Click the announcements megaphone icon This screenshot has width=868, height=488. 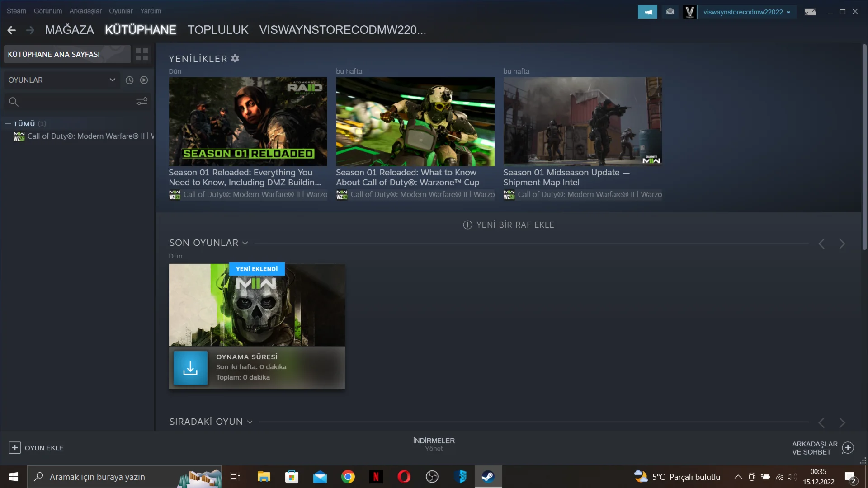coord(647,12)
